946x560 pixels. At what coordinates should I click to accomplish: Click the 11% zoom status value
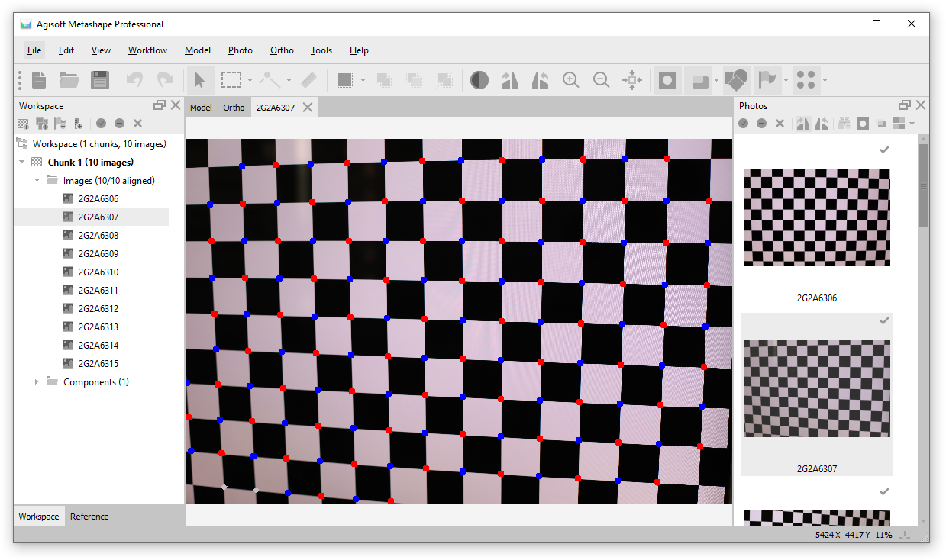(883, 535)
